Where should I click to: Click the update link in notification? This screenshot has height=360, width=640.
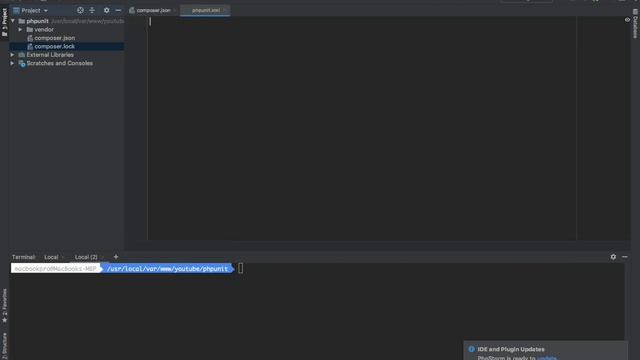click(547, 358)
